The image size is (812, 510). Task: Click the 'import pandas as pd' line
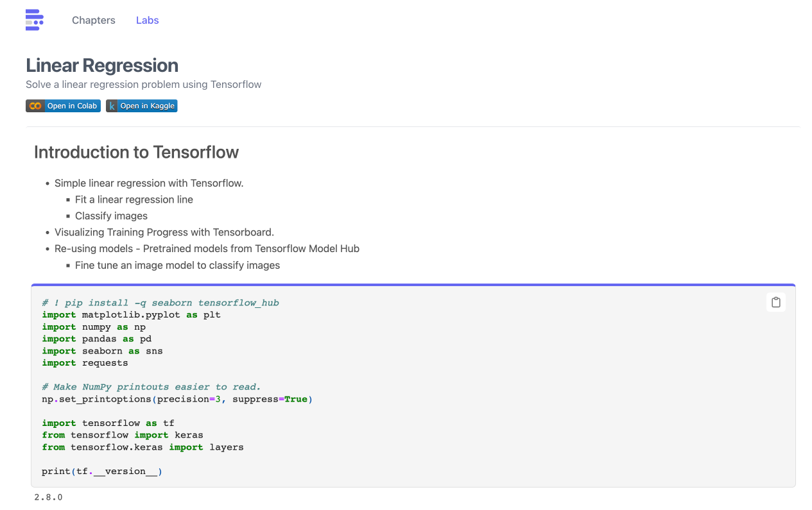tap(97, 339)
